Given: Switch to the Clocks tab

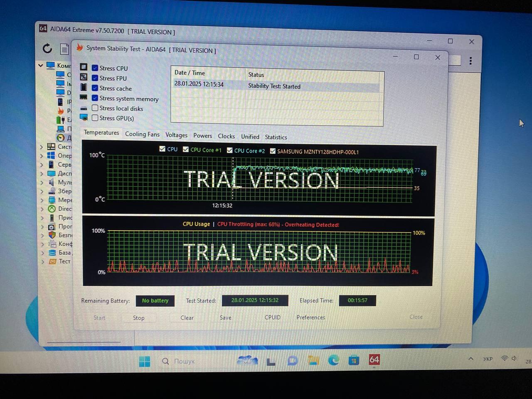Looking at the screenshot, I should [x=226, y=136].
